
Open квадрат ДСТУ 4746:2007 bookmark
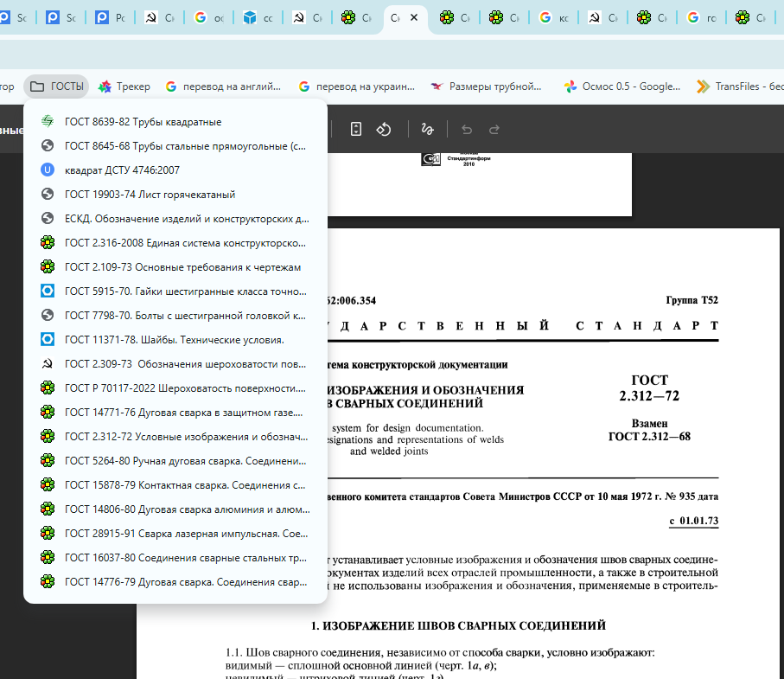coord(175,170)
